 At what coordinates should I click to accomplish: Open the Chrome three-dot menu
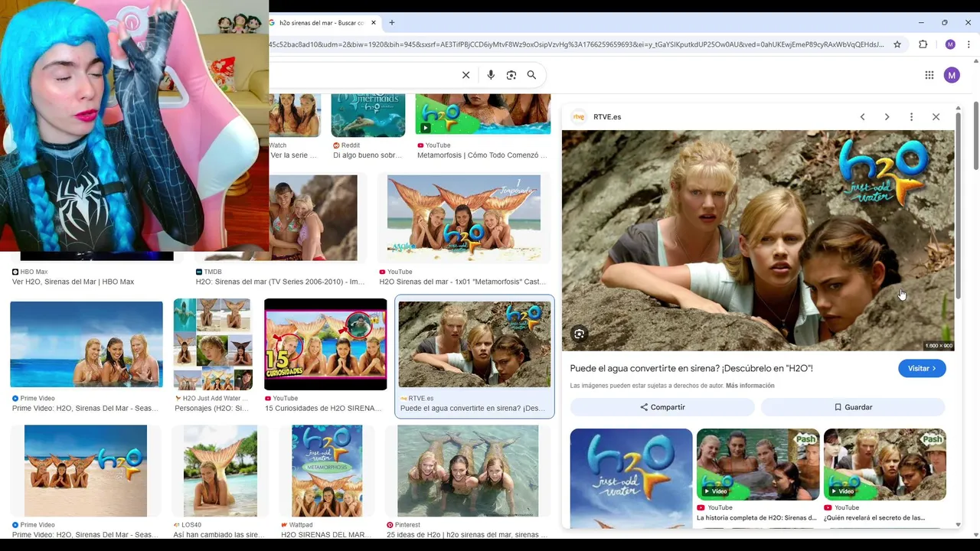(969, 44)
